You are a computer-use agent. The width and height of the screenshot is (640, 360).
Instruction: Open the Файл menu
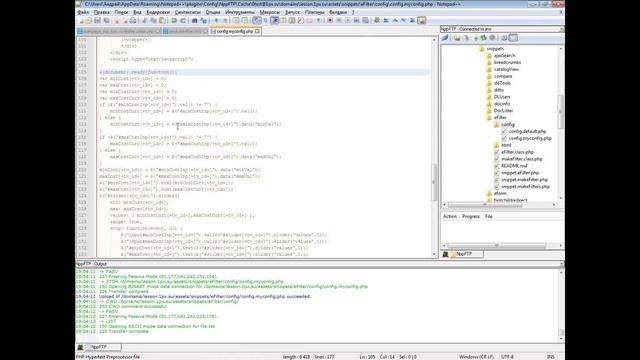click(83, 12)
